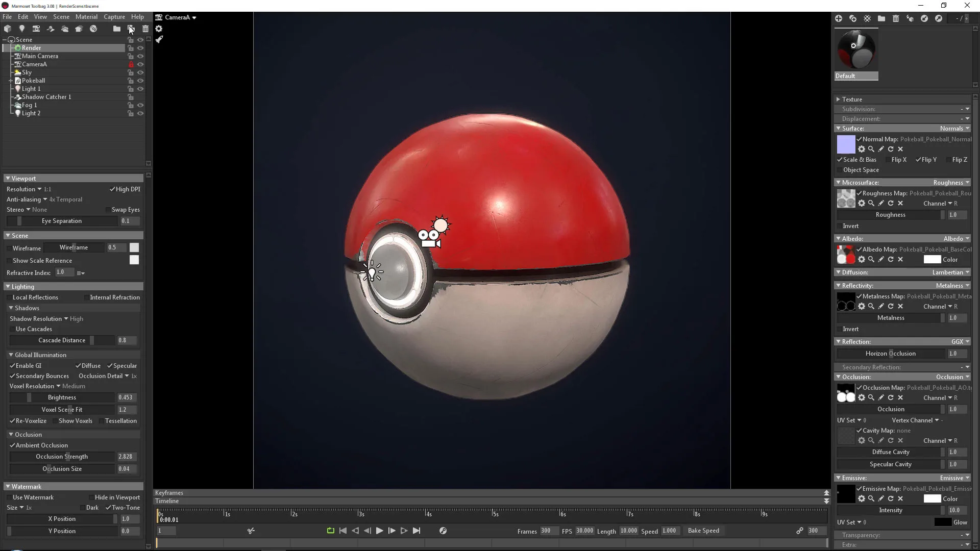Adjust the Occlusion Strength slider
Image resolution: width=980 pixels, height=551 pixels.
(62, 457)
